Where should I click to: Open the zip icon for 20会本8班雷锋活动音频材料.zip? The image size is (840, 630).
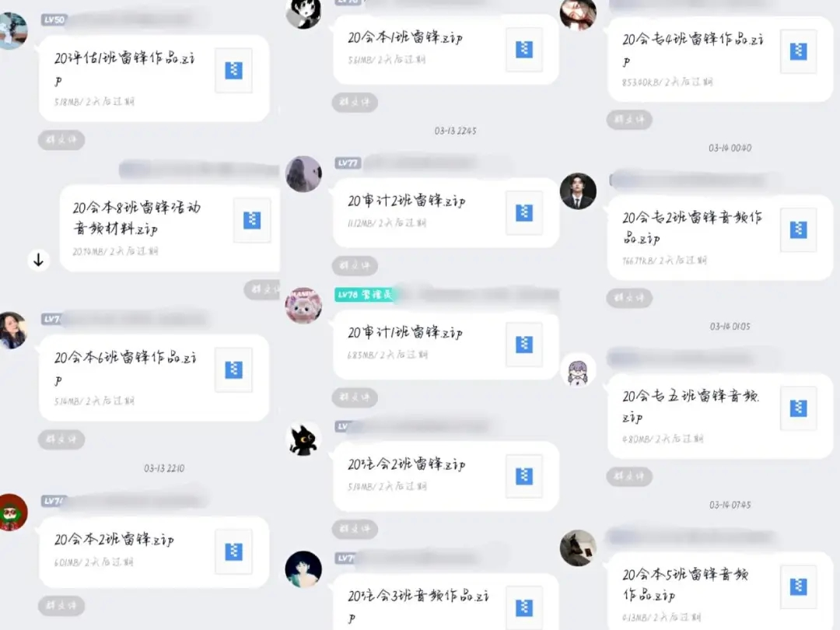(252, 220)
